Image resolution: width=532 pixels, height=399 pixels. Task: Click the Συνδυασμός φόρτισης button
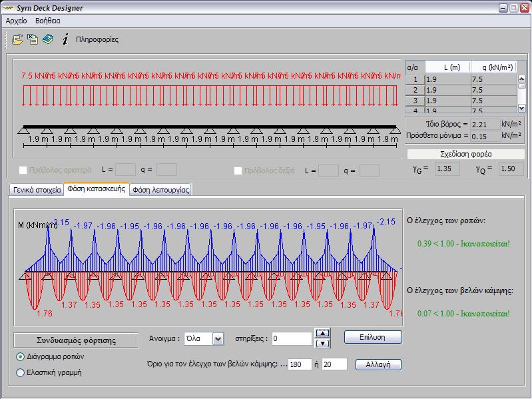(76, 340)
